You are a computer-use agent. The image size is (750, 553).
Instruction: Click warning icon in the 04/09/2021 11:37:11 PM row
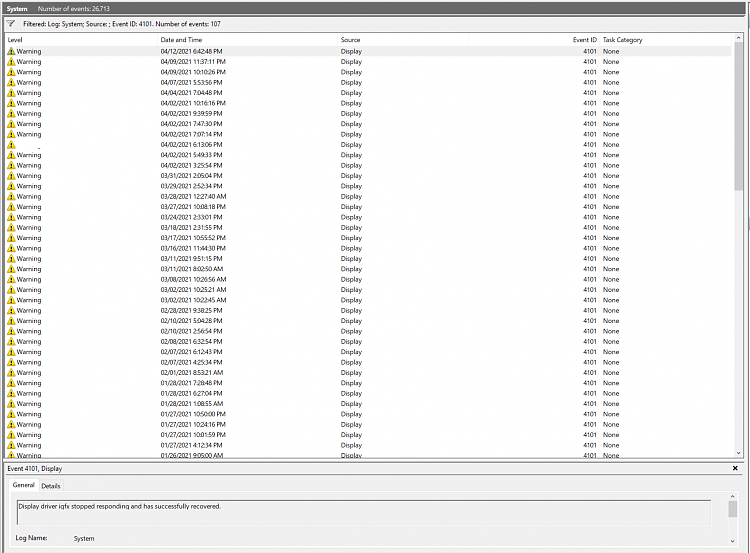[x=11, y=62]
